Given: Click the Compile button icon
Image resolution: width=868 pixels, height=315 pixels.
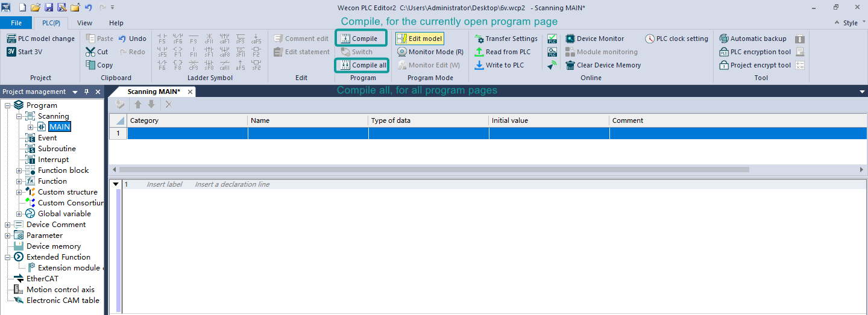Looking at the screenshot, I should click(345, 39).
